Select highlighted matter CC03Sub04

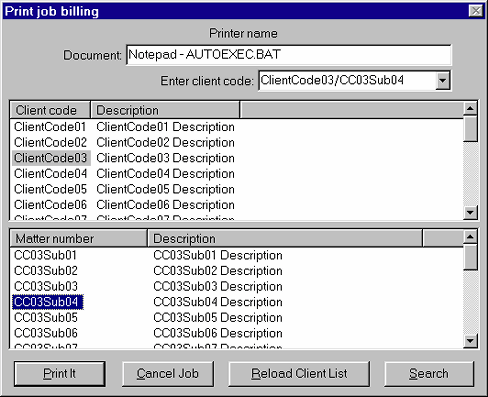click(x=48, y=302)
